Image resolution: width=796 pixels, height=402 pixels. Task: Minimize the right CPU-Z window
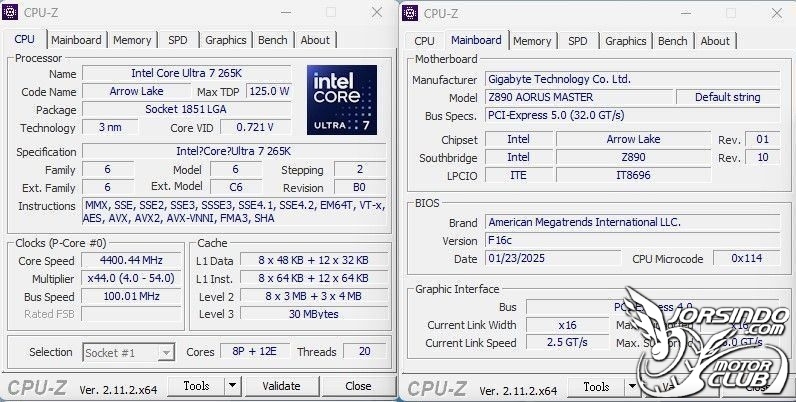687,13
